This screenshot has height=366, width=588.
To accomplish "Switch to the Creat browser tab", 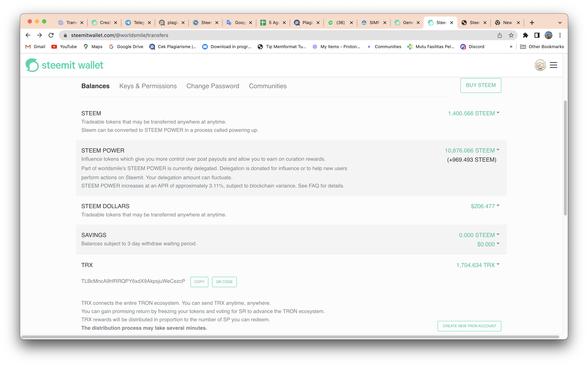I will point(104,23).
